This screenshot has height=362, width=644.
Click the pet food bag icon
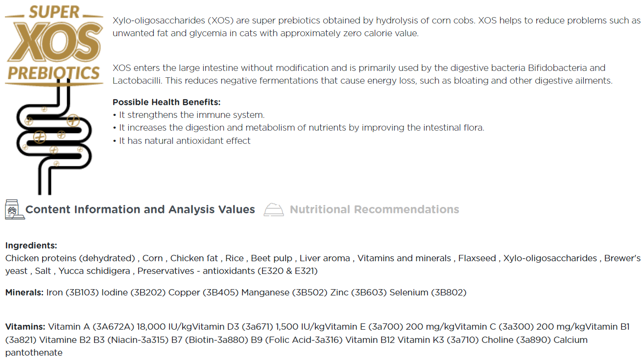13,209
